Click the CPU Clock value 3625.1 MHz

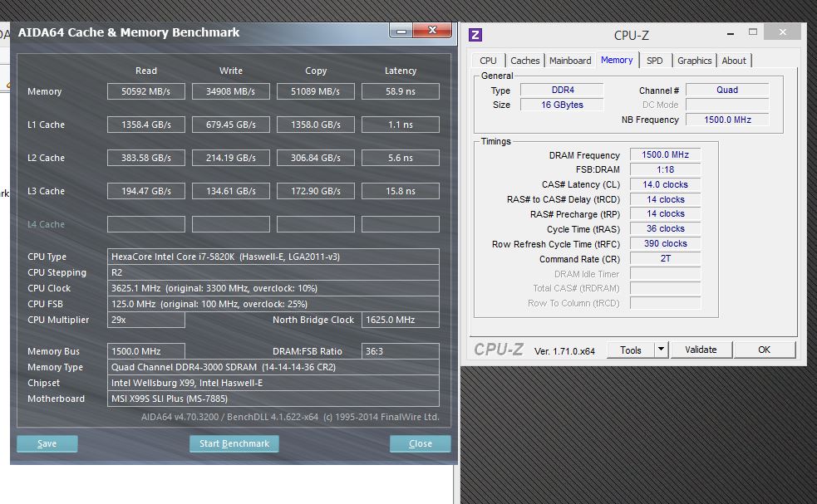point(273,288)
